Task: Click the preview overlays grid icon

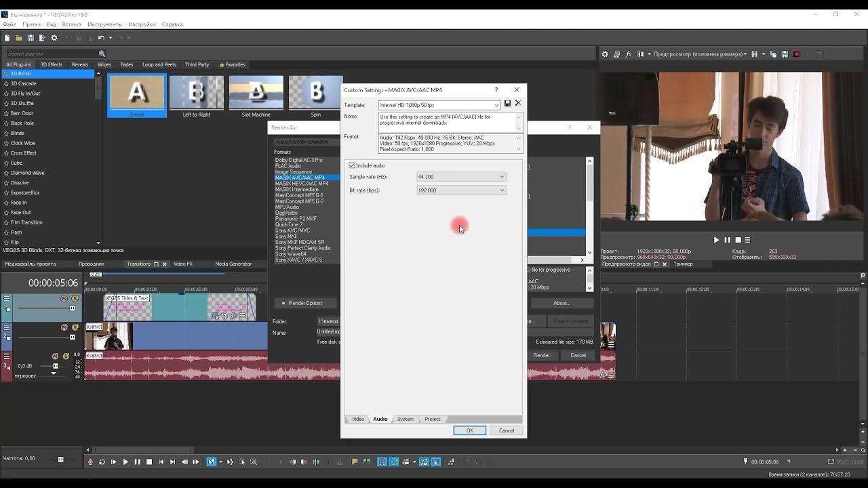Action: coord(754,54)
